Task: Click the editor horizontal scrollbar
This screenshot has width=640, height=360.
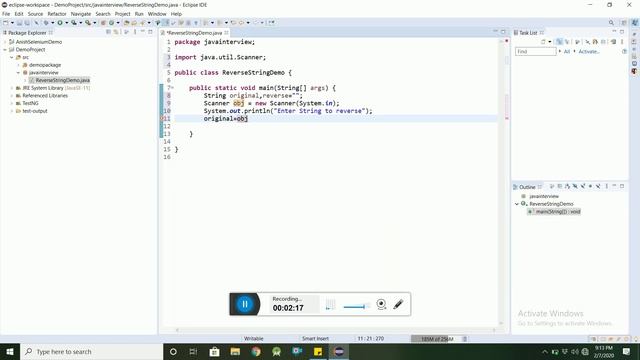Action: [x=336, y=330]
